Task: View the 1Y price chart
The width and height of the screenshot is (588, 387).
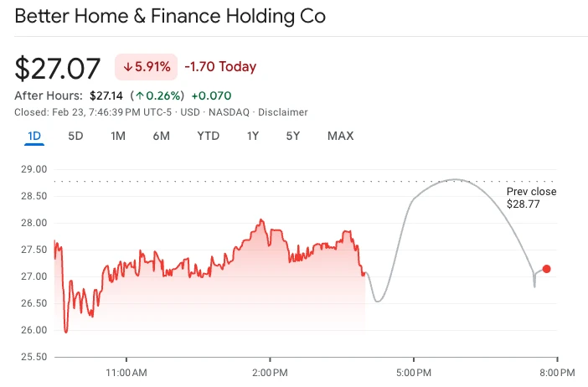Action: coord(253,136)
